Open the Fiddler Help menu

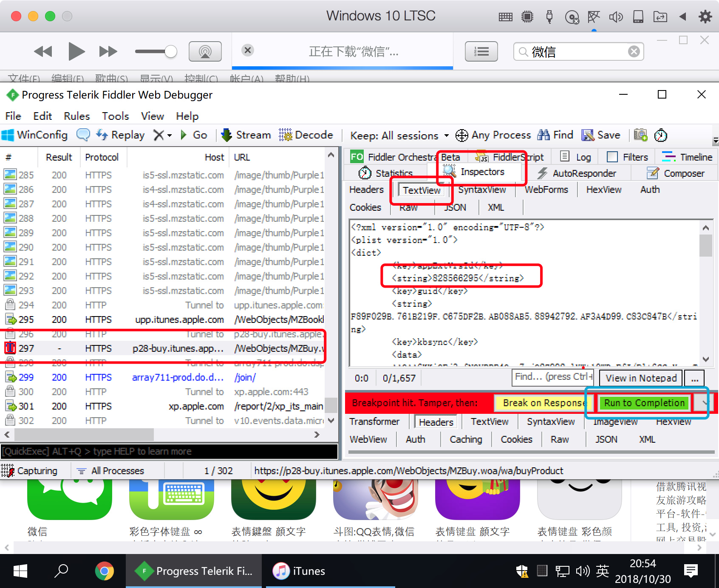coord(187,116)
